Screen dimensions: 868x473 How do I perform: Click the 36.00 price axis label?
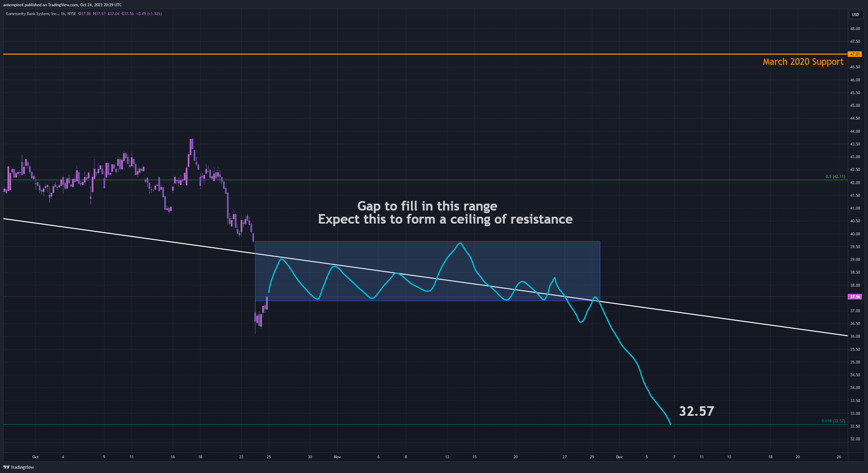click(855, 336)
